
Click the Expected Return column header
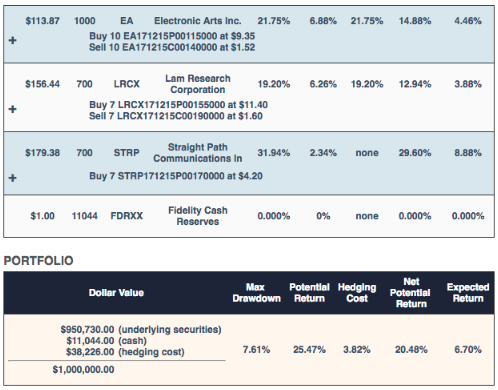[468, 293]
